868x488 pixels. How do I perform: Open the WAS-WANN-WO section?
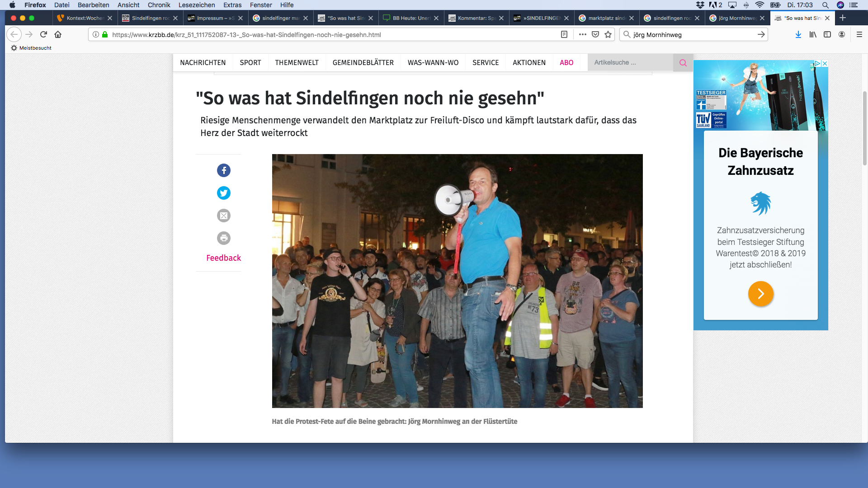point(433,63)
